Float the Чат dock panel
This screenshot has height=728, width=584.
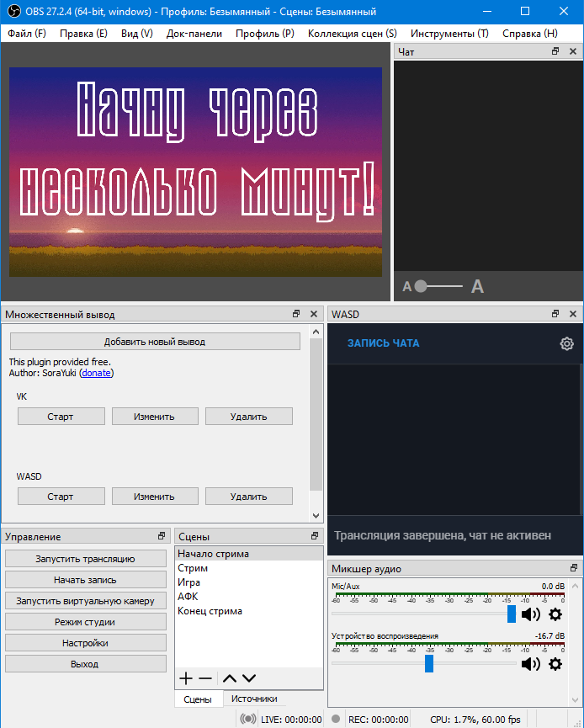click(x=555, y=51)
